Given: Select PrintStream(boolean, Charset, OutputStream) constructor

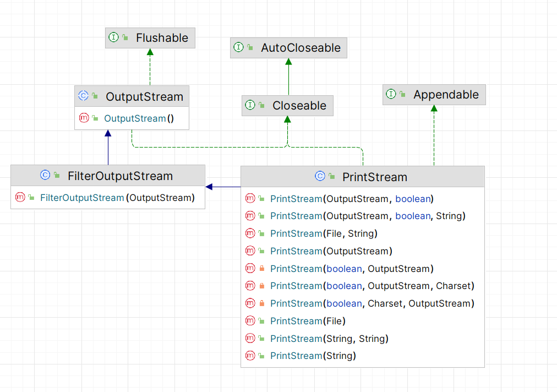Looking at the screenshot, I should (x=363, y=303).
